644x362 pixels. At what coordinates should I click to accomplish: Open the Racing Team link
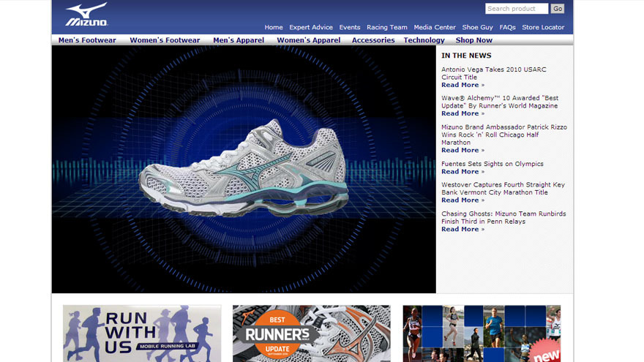[x=387, y=27]
